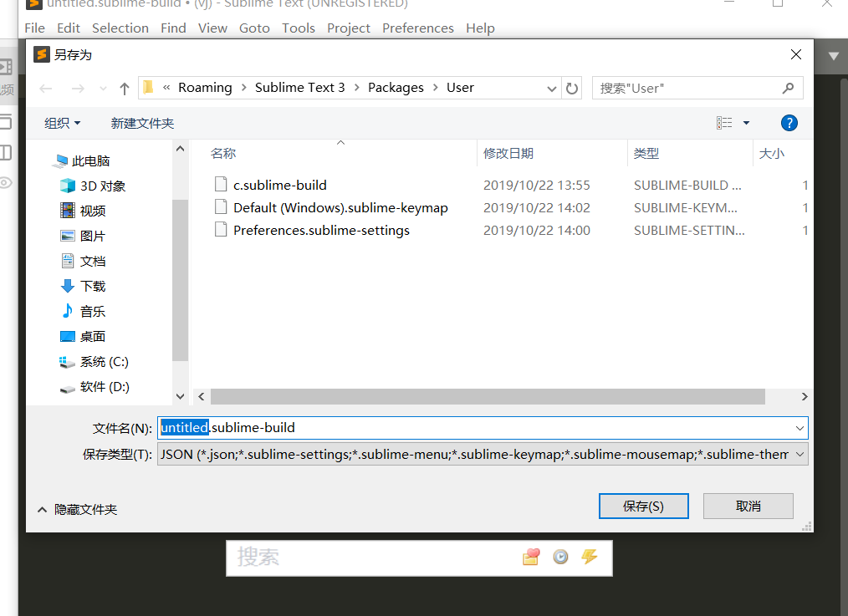Open the help question mark button
The width and height of the screenshot is (848, 616).
789,123
